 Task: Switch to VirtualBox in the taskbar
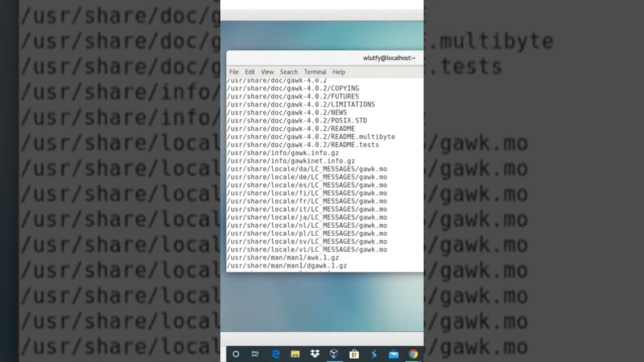click(x=334, y=354)
